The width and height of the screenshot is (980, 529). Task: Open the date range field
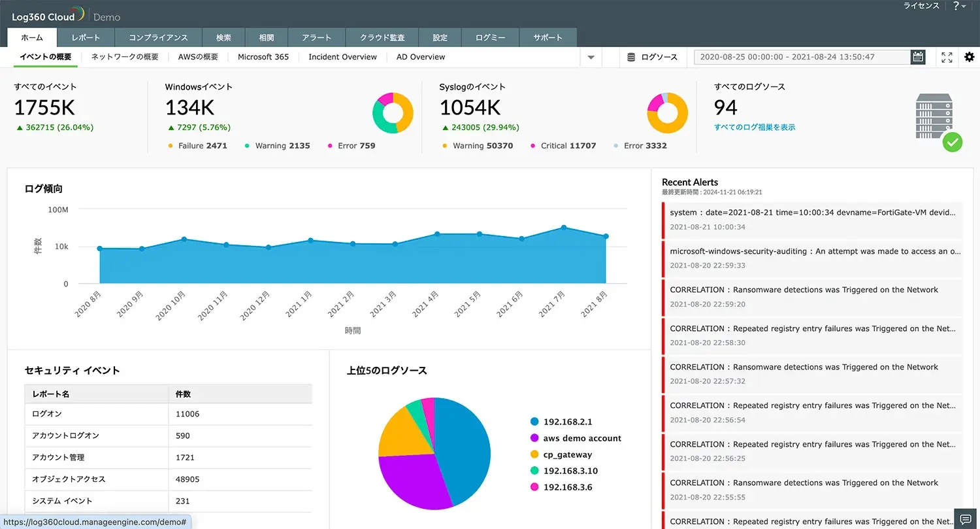pos(802,57)
